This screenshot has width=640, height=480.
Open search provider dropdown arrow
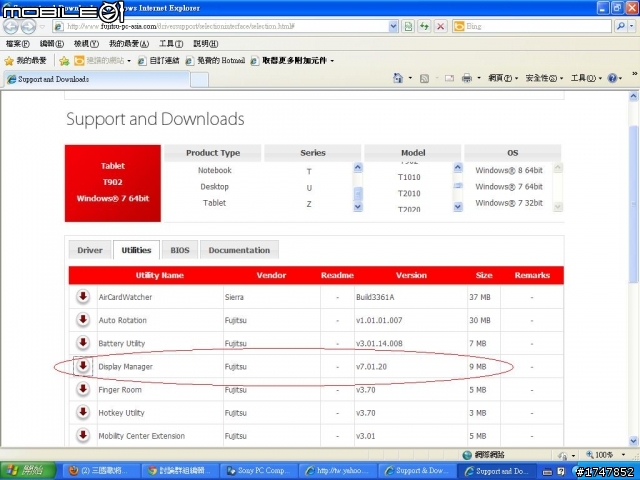[632, 27]
